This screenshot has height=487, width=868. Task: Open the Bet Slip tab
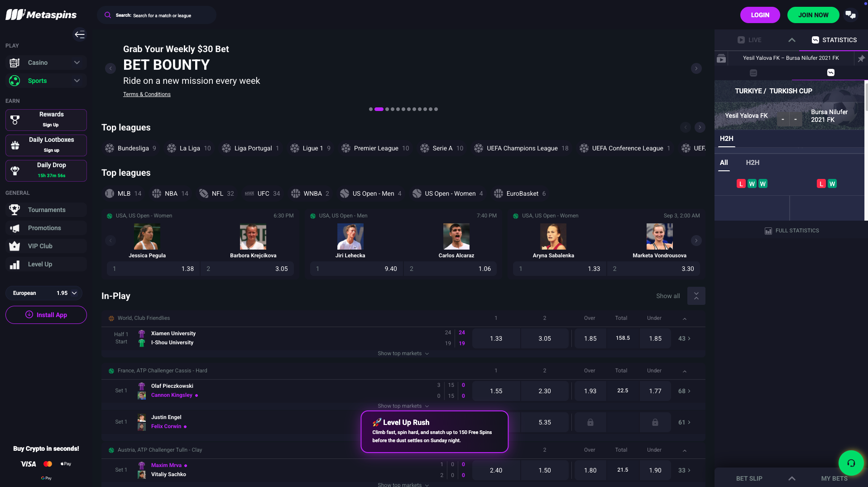(x=749, y=478)
